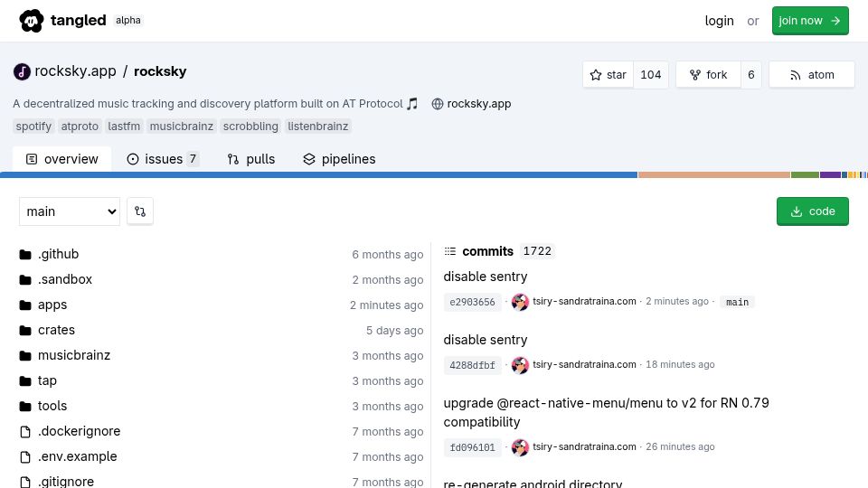Viewport: 868px width, 488px height.
Task: Click the scrobbling topic tag
Action: 250,127
